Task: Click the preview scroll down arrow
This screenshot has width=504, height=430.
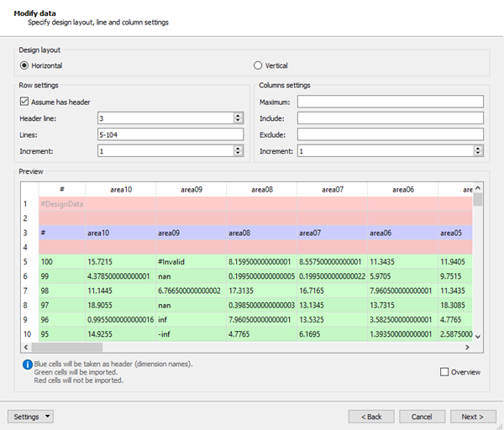Action: [x=478, y=337]
